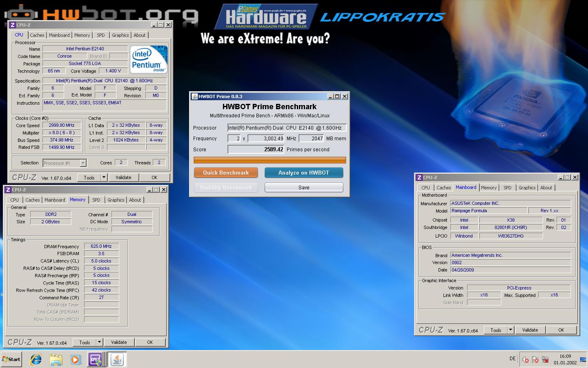
Task: Open the Tools dropdown arrow in the Mainboard CPU-Z window
Action: pos(510,330)
